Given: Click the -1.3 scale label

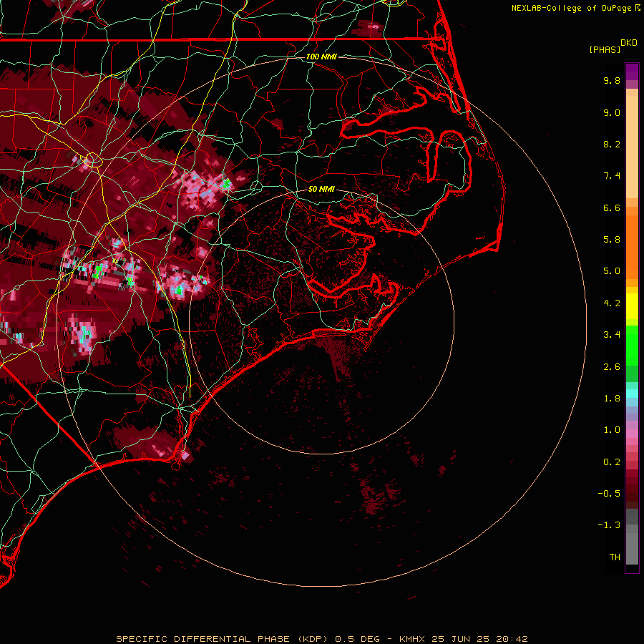Looking at the screenshot, I should click(x=609, y=525).
